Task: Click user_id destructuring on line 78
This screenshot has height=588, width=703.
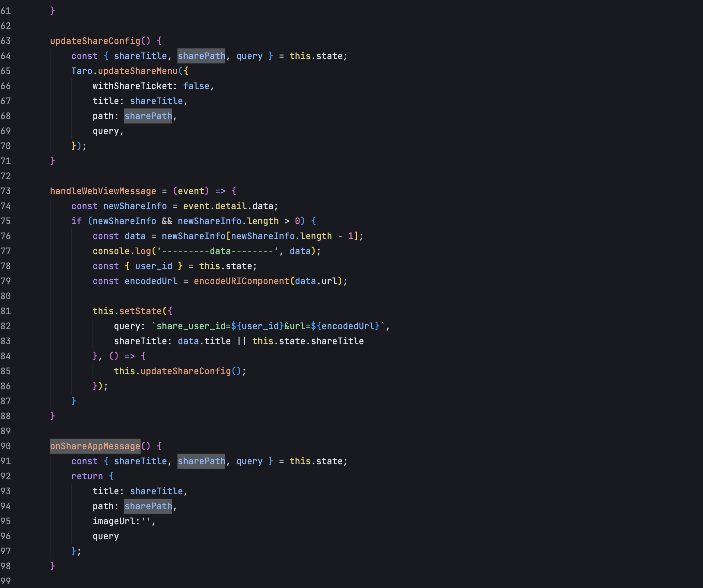Action: (154, 266)
